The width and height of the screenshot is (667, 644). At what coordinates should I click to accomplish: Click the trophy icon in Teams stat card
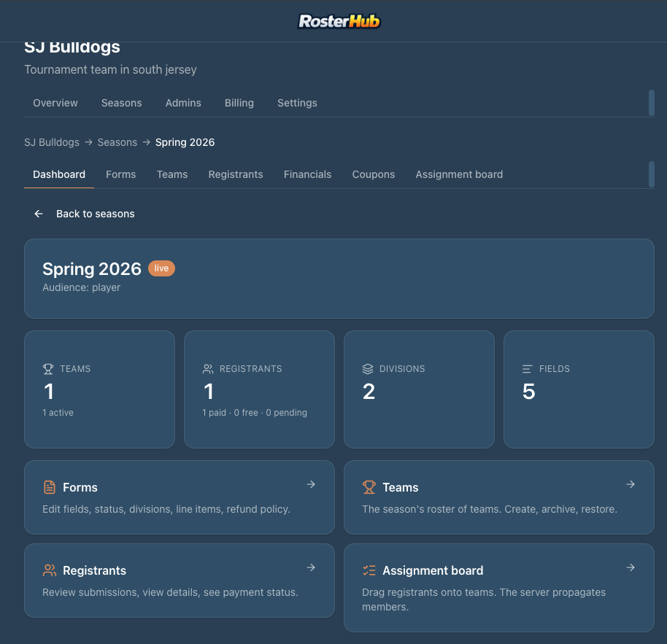(x=48, y=369)
